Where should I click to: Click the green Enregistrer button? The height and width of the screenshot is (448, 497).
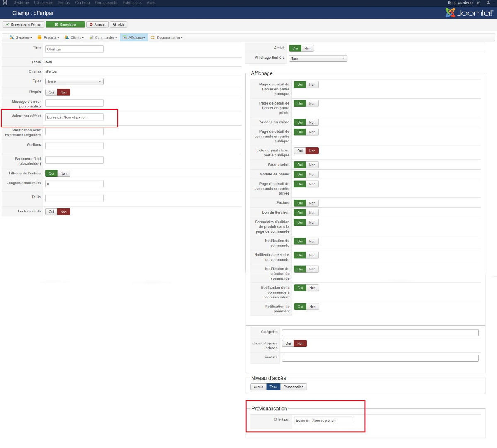65,24
